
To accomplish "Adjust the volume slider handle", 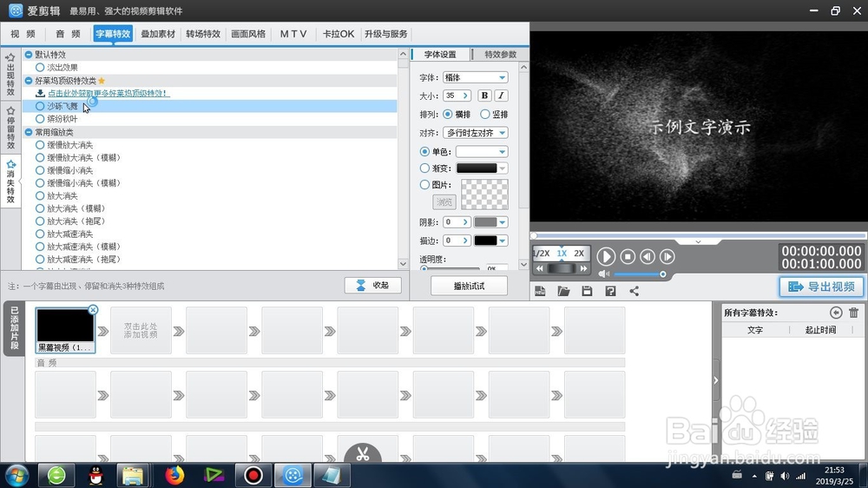I will 662,274.
